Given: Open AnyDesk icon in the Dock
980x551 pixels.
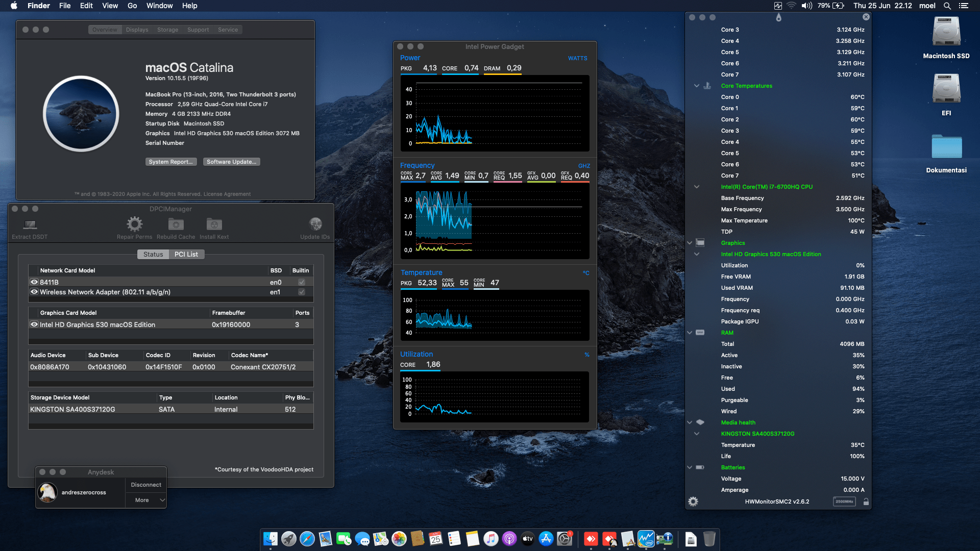Looking at the screenshot, I should point(591,539).
